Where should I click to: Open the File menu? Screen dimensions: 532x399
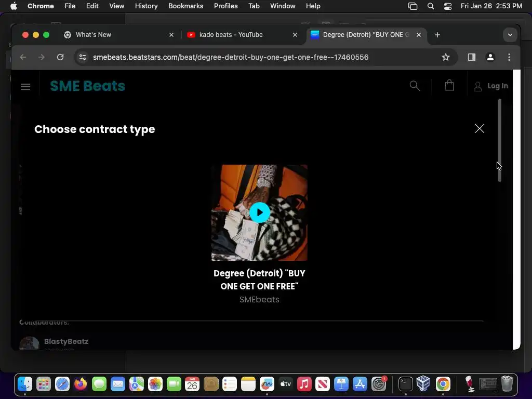(70, 6)
